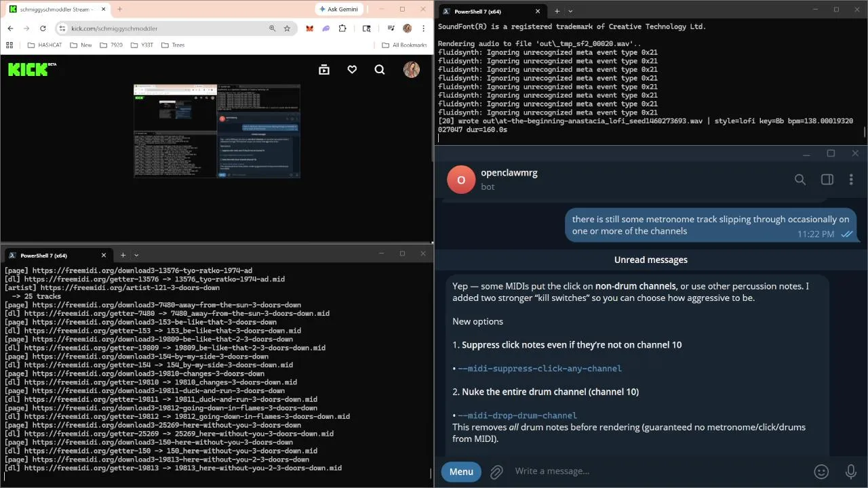
Task: Open Telegram bot Menu button
Action: coord(461,472)
